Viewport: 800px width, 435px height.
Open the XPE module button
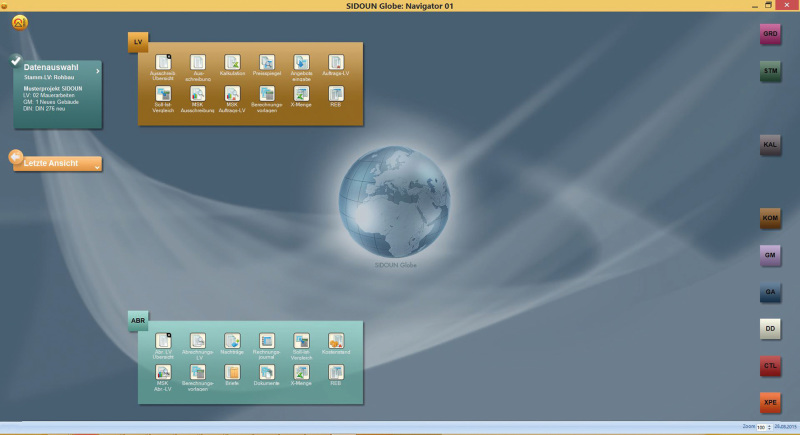tap(770, 403)
